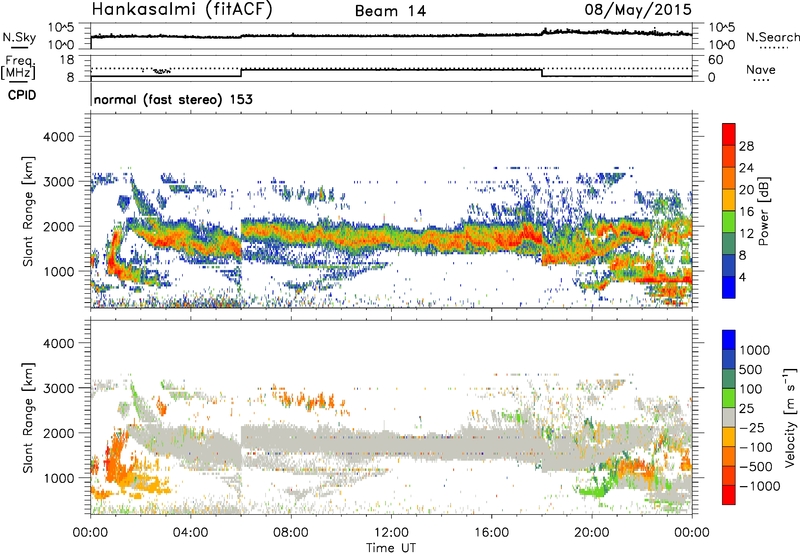800x554 pixels.
Task: Click the frequency step-down at 18:00
Action: coord(542,73)
